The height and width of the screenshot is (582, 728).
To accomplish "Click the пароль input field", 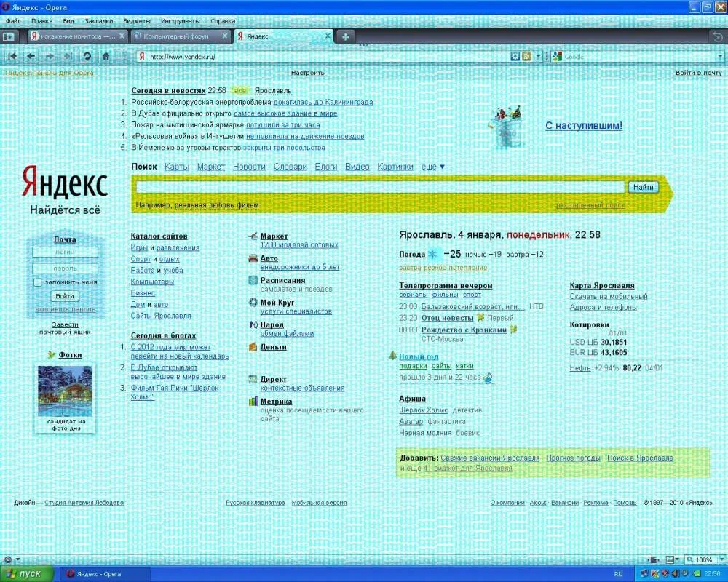I will (65, 268).
